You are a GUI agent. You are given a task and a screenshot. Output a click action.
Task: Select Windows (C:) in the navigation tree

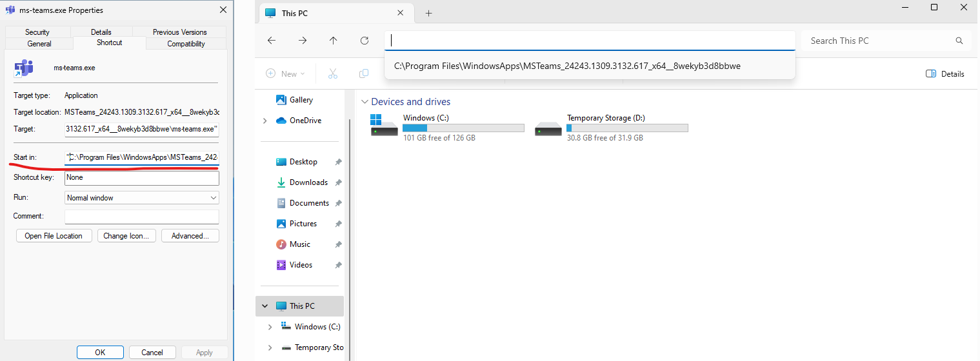[x=310, y=327]
